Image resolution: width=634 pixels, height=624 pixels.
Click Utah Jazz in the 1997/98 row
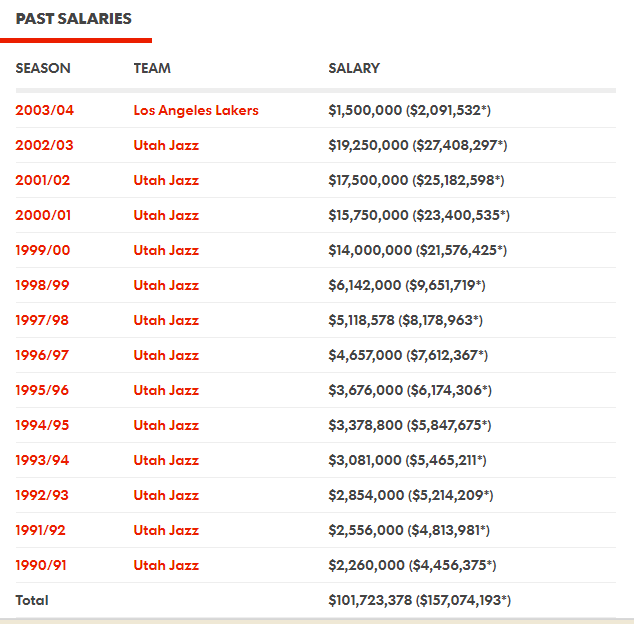click(166, 320)
